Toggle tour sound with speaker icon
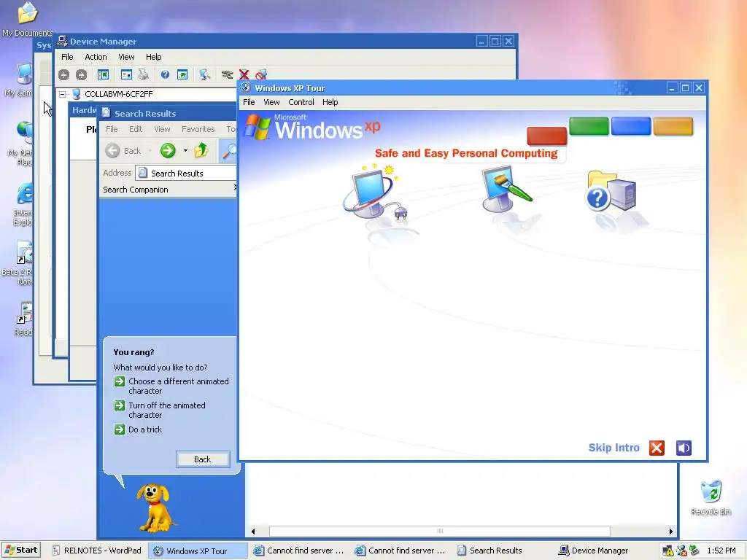 pos(684,448)
